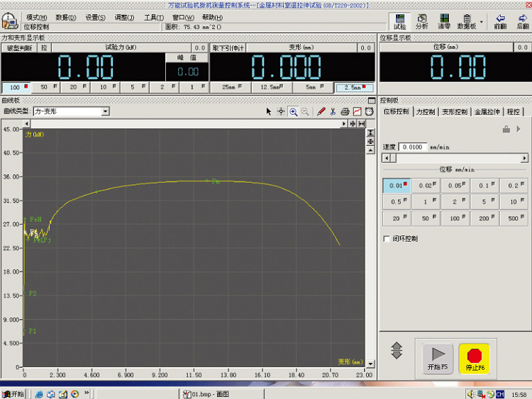Open the 模式(M) menu
Viewport: 532px width, 399px height.
click(37, 17)
